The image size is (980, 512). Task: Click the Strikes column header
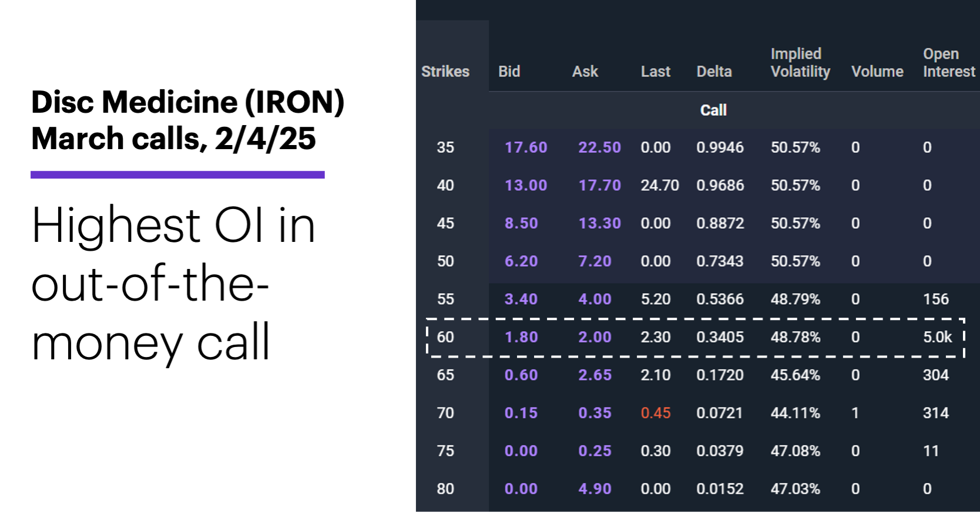[445, 72]
